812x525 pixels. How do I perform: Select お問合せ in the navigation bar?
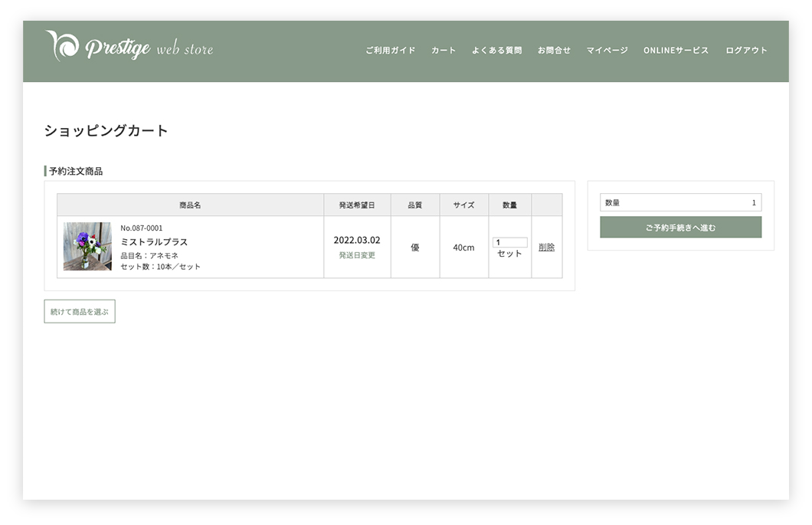tap(554, 51)
